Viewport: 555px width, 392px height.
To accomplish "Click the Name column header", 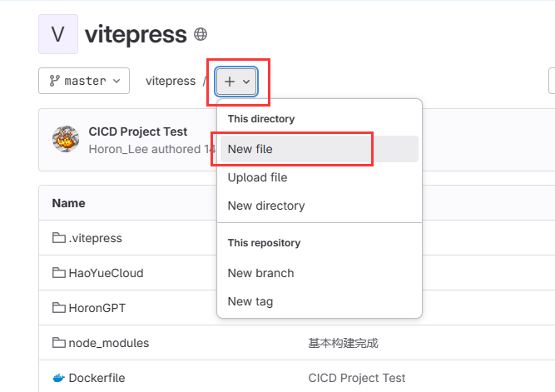I will [x=68, y=203].
